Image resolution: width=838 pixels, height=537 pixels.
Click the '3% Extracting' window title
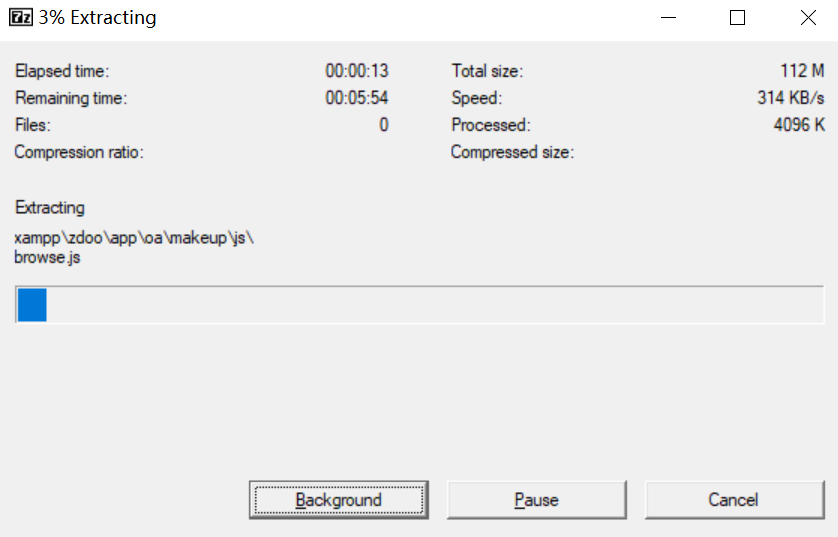click(97, 18)
